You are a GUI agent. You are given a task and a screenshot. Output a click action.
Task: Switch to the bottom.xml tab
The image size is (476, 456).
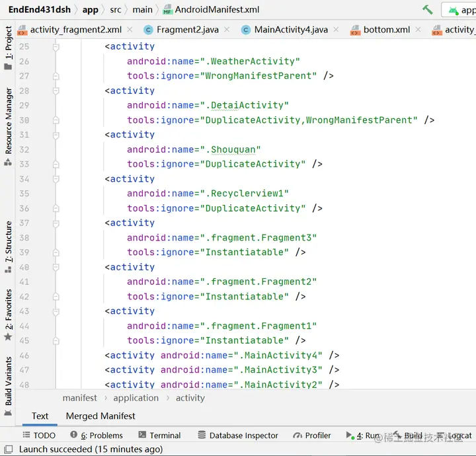387,30
